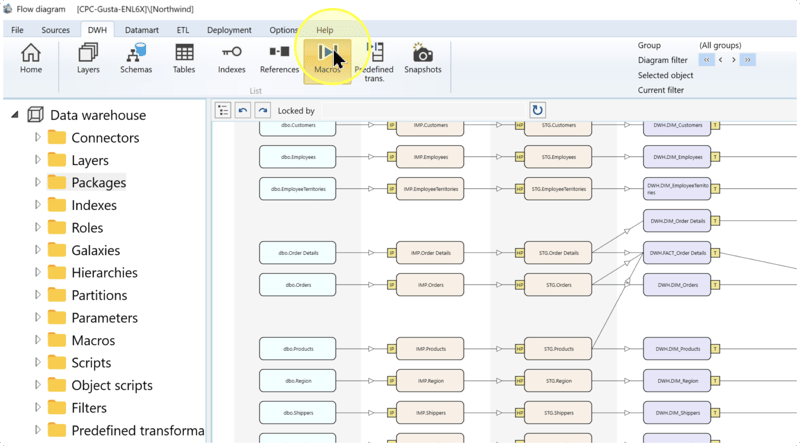The height and width of the screenshot is (446, 800).
Task: Switch to the Sources tab
Action: [55, 30]
